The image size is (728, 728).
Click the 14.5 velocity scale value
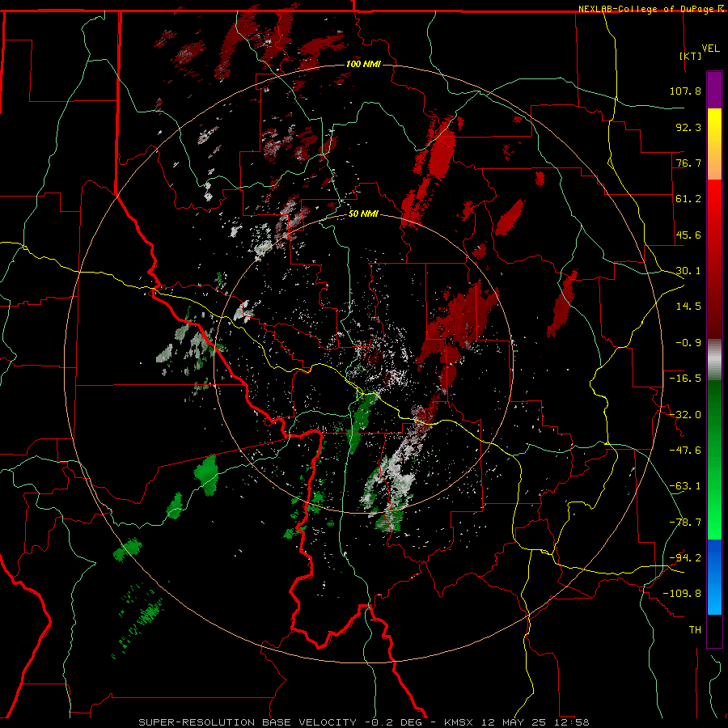[x=688, y=307]
